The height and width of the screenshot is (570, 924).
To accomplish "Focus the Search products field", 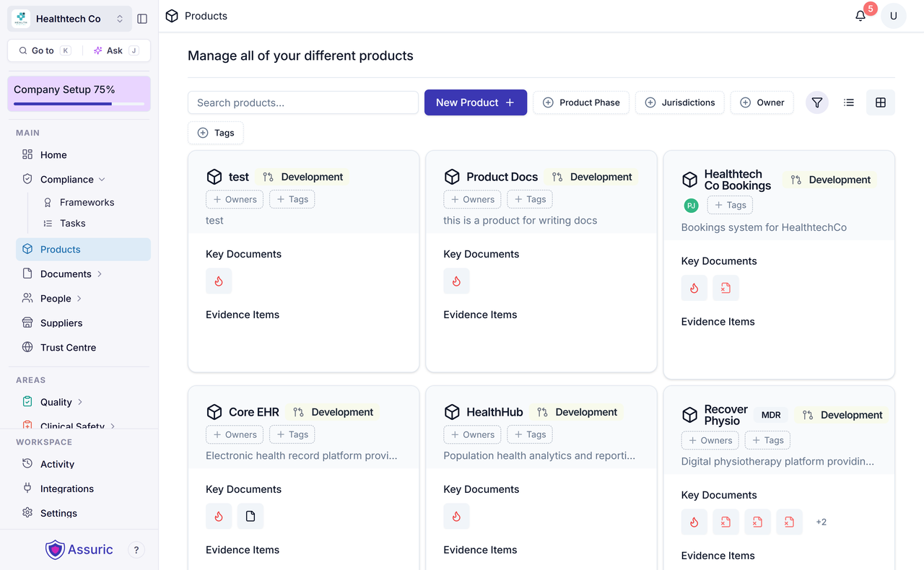I will click(303, 102).
